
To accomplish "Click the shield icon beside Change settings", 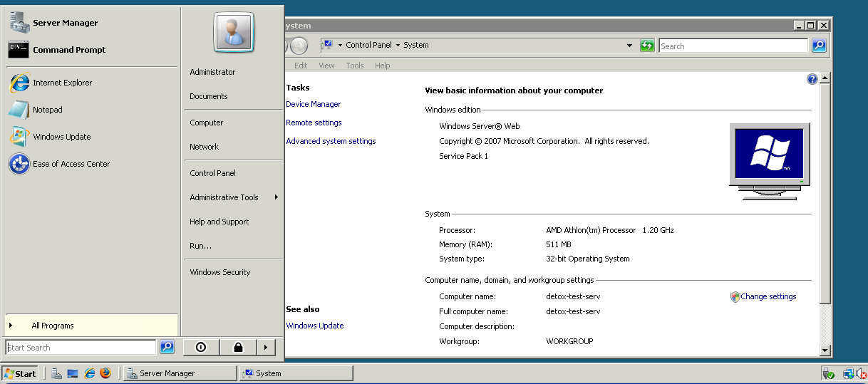I will tap(735, 296).
